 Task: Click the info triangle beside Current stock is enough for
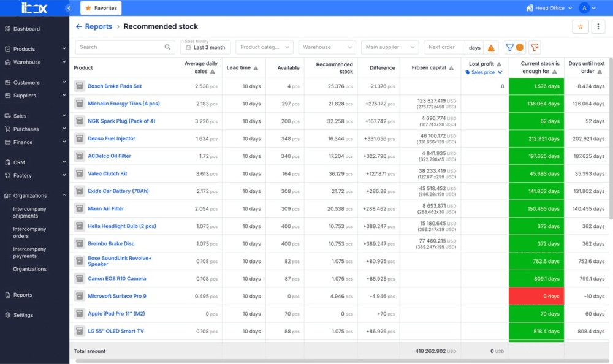pos(554,72)
